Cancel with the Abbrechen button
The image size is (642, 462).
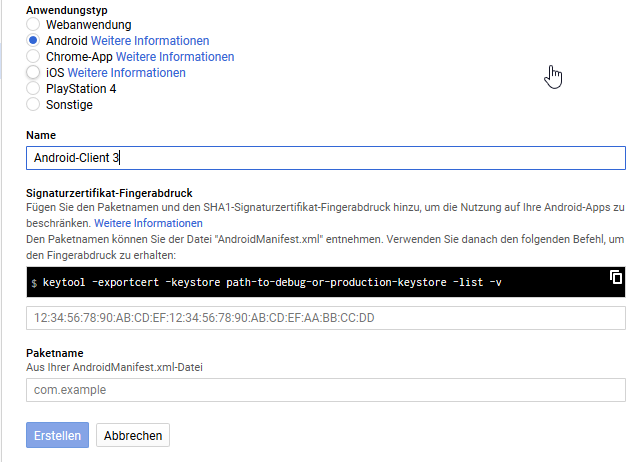click(133, 435)
